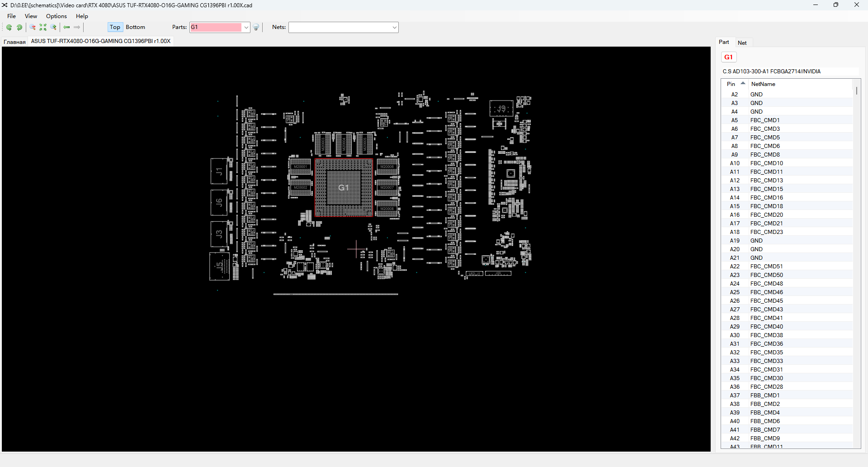The height and width of the screenshot is (467, 868).
Task: Select pin row A33 FBC_CMD33
Action: (787, 361)
